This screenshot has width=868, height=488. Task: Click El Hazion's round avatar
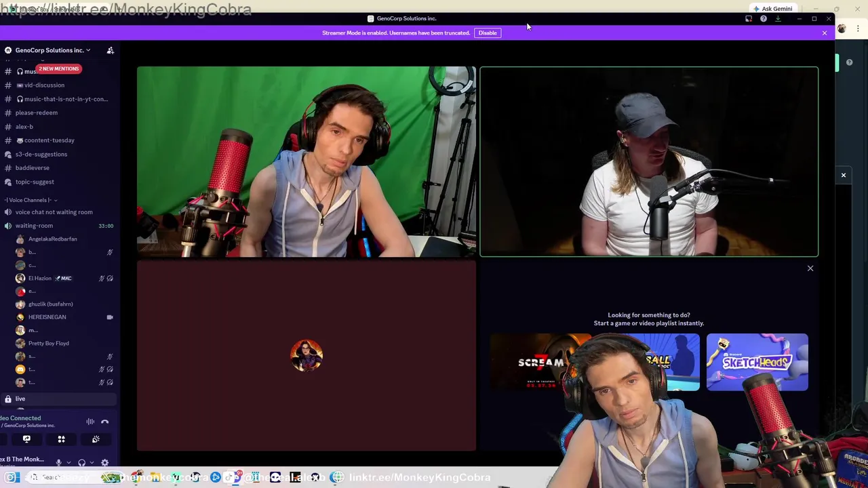[20, 279]
